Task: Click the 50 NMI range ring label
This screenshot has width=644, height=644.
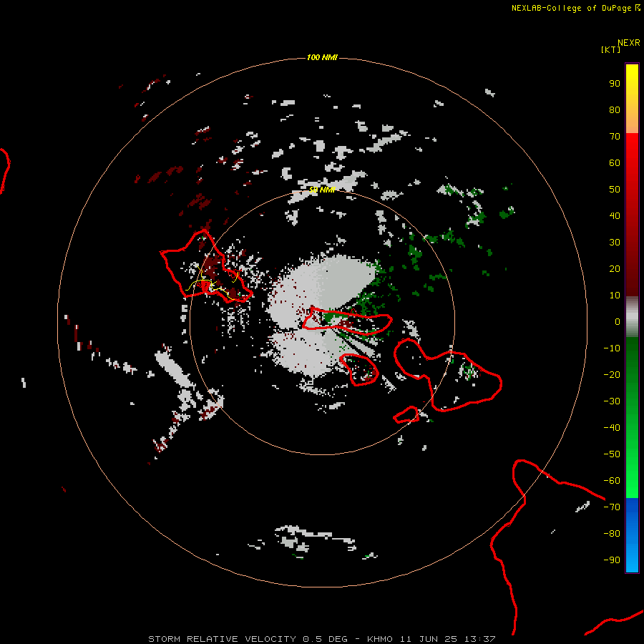Action: click(322, 190)
